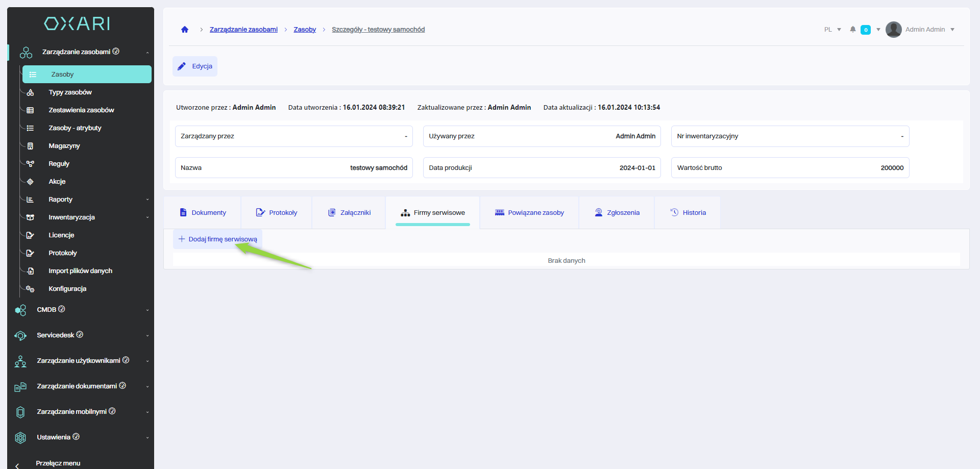Click the Servicedesk headset icon
This screenshot has height=469, width=980.
pyautogui.click(x=20, y=335)
